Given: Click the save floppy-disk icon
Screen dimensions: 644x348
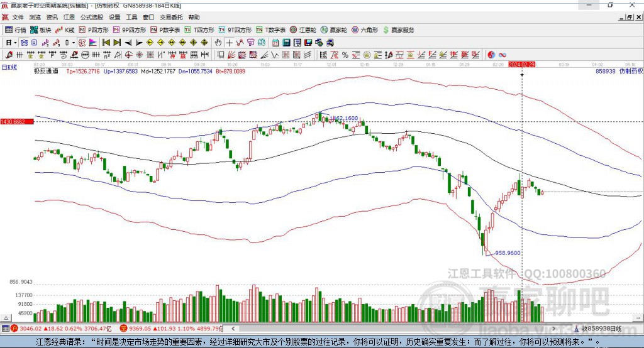Looking at the screenshot, I should [308, 43].
